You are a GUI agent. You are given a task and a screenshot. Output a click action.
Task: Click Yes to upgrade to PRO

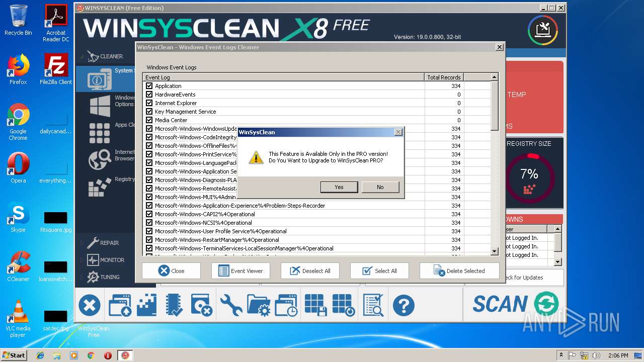pos(339,187)
